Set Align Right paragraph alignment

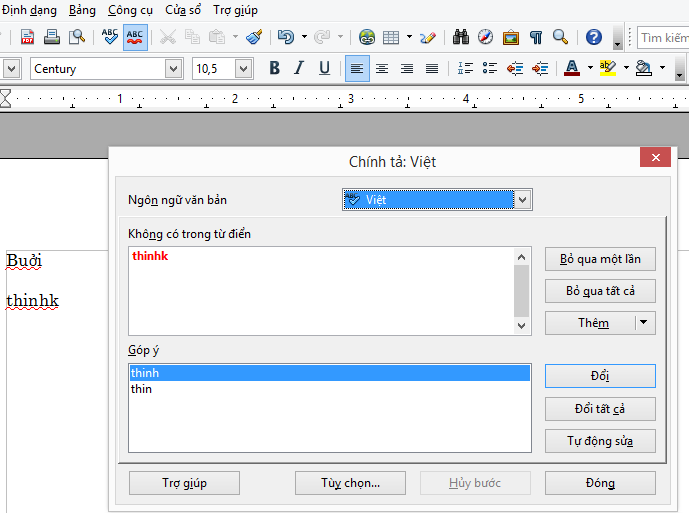(x=407, y=69)
